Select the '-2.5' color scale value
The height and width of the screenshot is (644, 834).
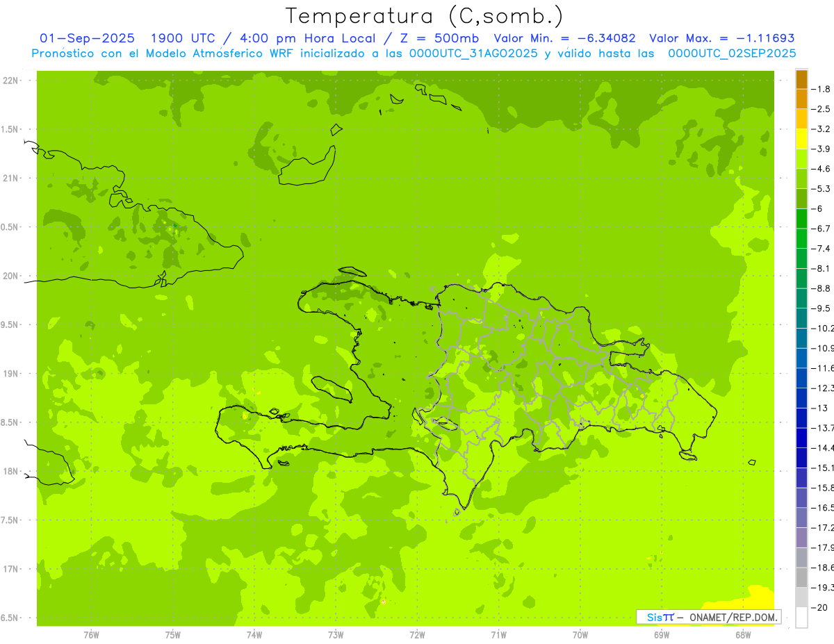pos(821,109)
